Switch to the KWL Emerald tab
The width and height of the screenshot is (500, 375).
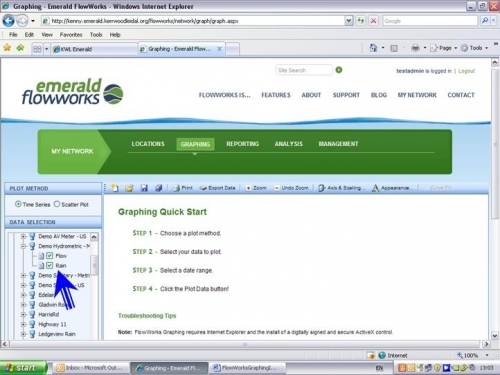[x=94, y=49]
